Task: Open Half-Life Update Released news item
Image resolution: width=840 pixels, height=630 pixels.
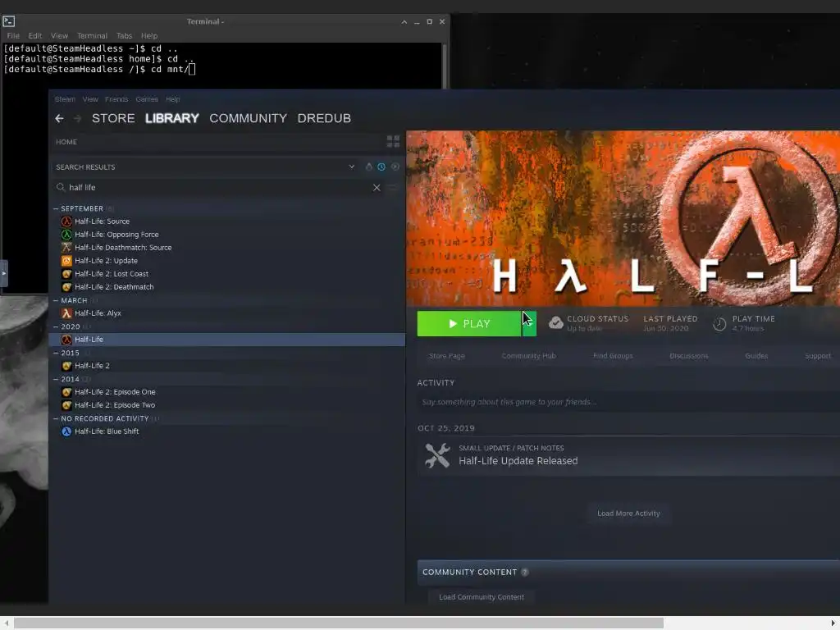Action: (518, 461)
